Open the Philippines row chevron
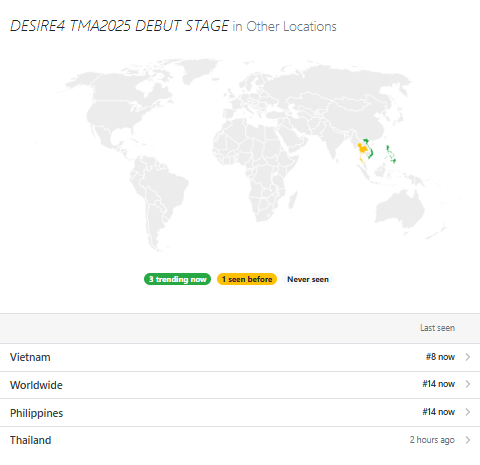 tap(468, 412)
